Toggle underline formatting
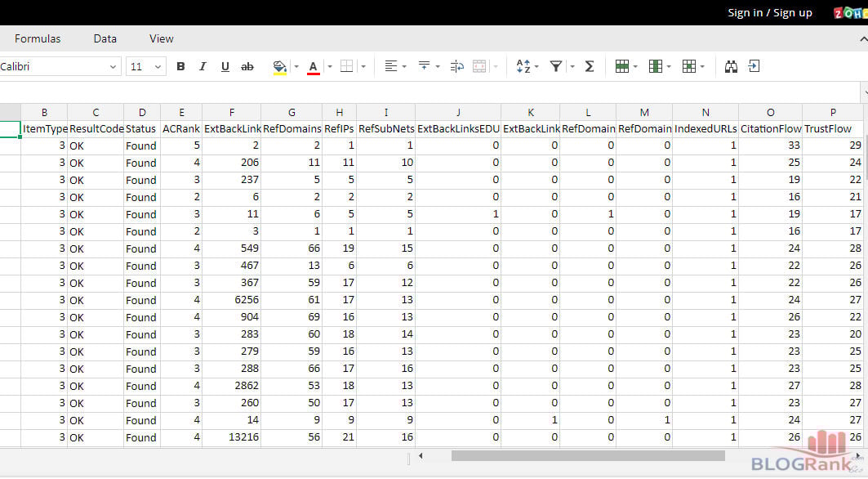The image size is (868, 479). pyautogui.click(x=225, y=67)
